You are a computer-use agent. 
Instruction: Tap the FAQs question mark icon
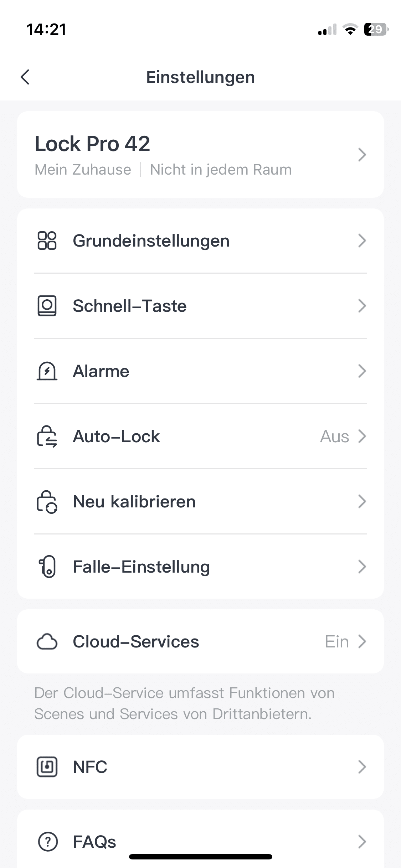48,842
